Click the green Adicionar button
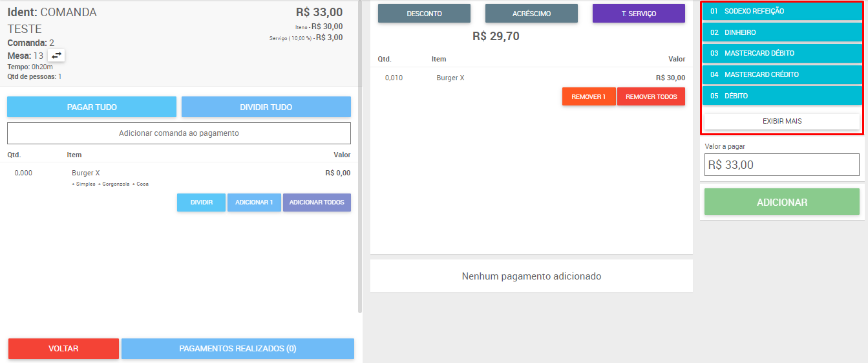The image size is (868, 363). (782, 202)
